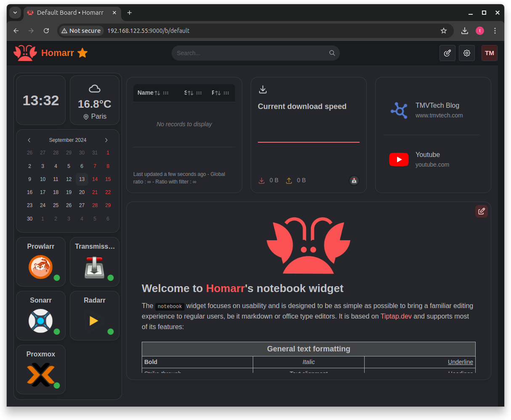Click the Homarr lobster logo
511x420 pixels.
pyautogui.click(x=25, y=53)
